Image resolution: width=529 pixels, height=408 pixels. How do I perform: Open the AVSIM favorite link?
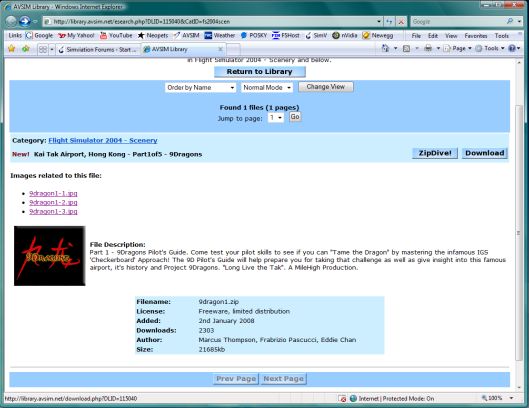click(x=187, y=35)
